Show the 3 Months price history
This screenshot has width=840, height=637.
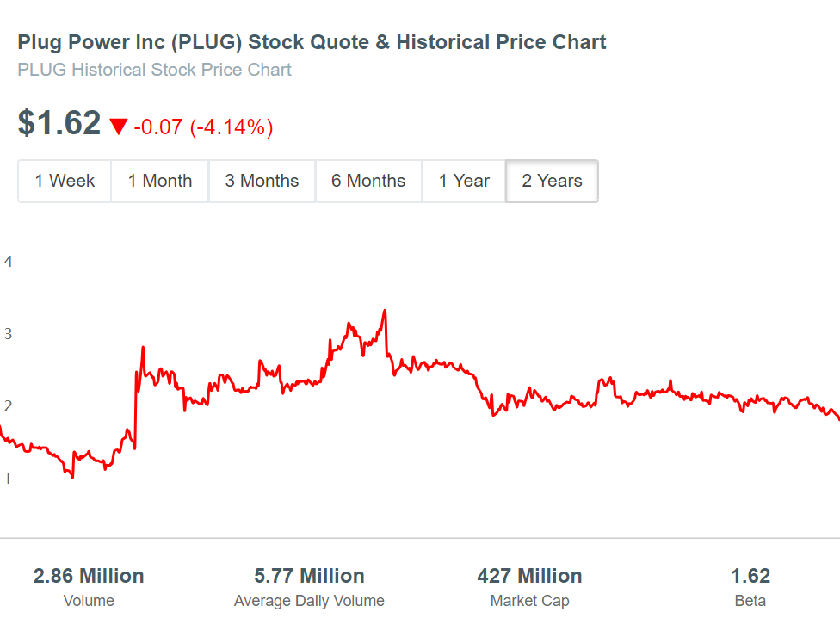point(262,181)
